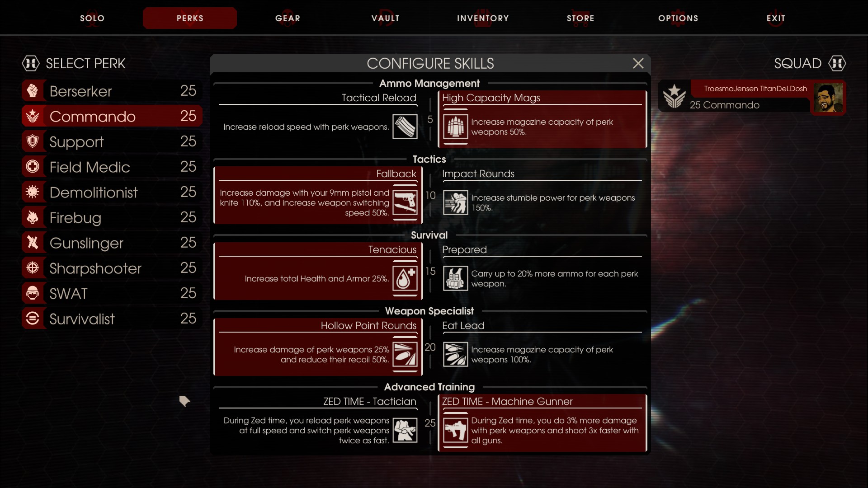This screenshot has height=488, width=868.
Task: Choose the Impact Rounds skill icon
Action: pyautogui.click(x=455, y=202)
